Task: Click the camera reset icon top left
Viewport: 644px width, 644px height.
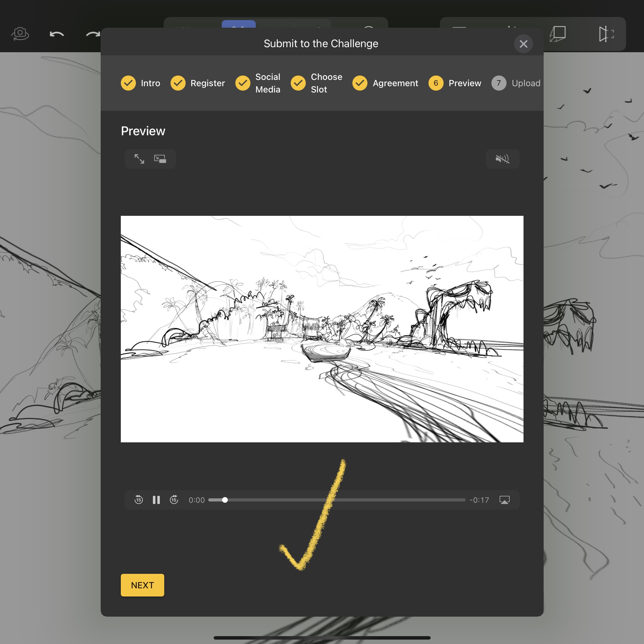Action: pos(20,34)
